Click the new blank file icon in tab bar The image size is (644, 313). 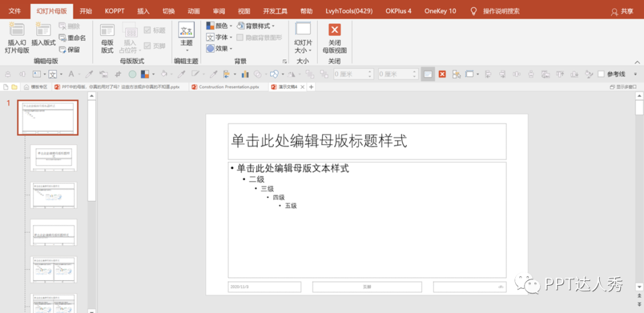coord(6,87)
